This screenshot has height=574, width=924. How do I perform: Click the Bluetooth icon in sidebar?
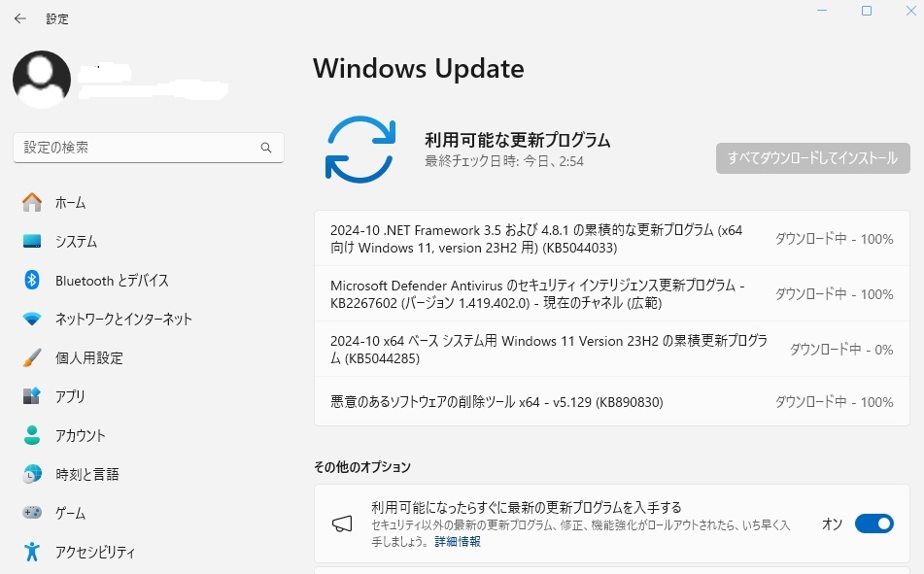pos(32,281)
